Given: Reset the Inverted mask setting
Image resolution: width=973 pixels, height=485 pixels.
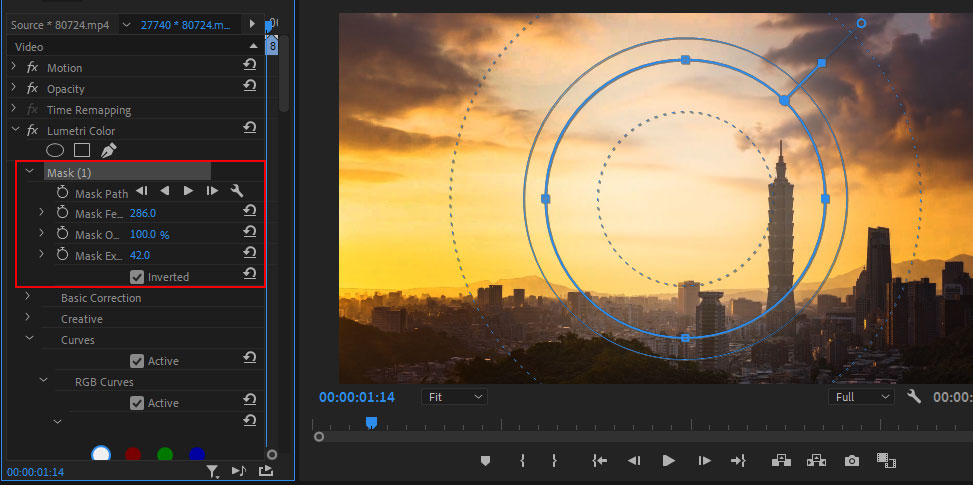Looking at the screenshot, I should [x=249, y=274].
